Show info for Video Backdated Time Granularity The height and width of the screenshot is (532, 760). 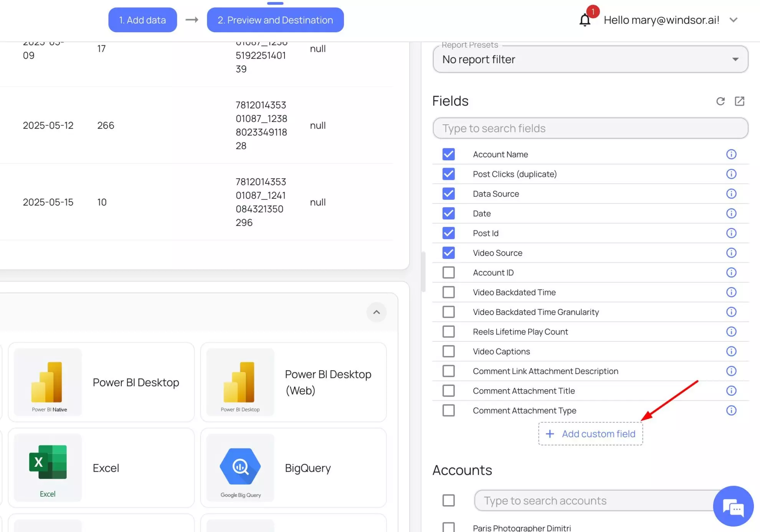(x=731, y=312)
